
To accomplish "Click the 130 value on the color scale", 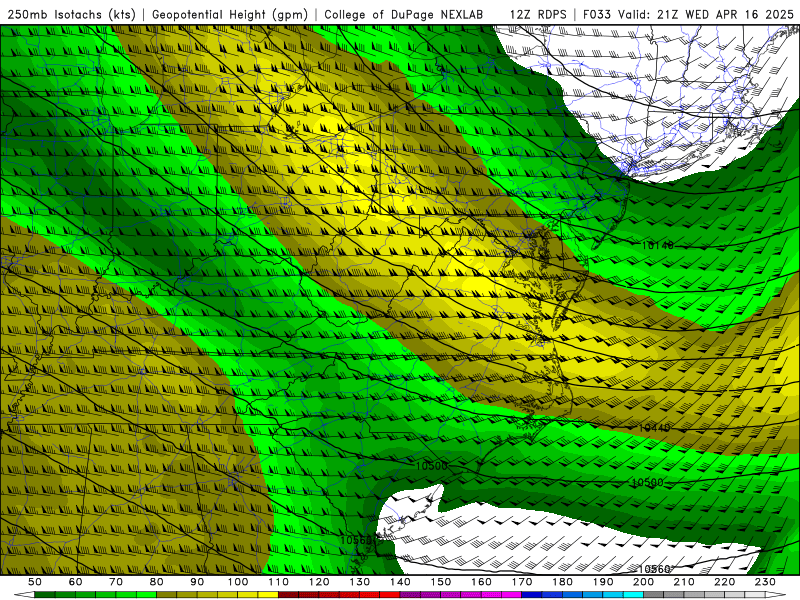I will tap(360, 582).
